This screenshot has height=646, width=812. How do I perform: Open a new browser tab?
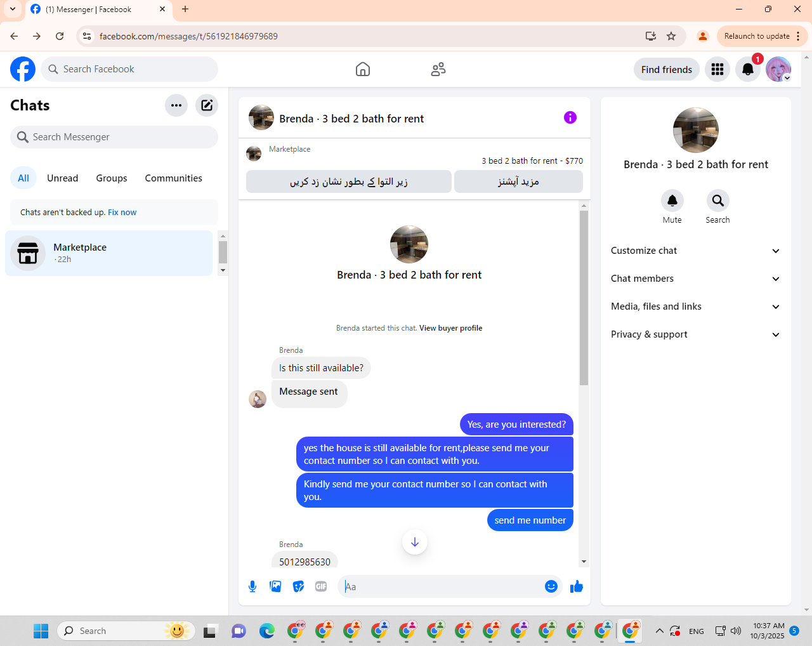click(x=185, y=10)
